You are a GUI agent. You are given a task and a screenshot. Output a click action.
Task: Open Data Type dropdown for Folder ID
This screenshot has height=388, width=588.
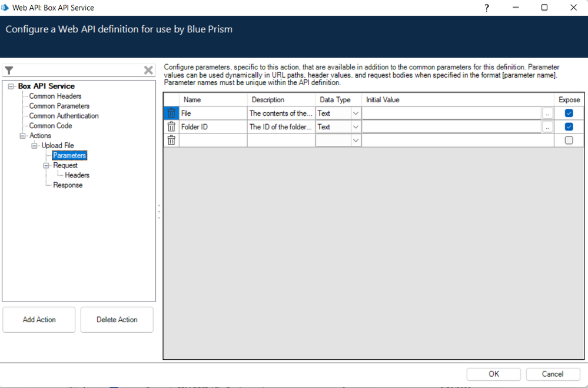tap(356, 127)
